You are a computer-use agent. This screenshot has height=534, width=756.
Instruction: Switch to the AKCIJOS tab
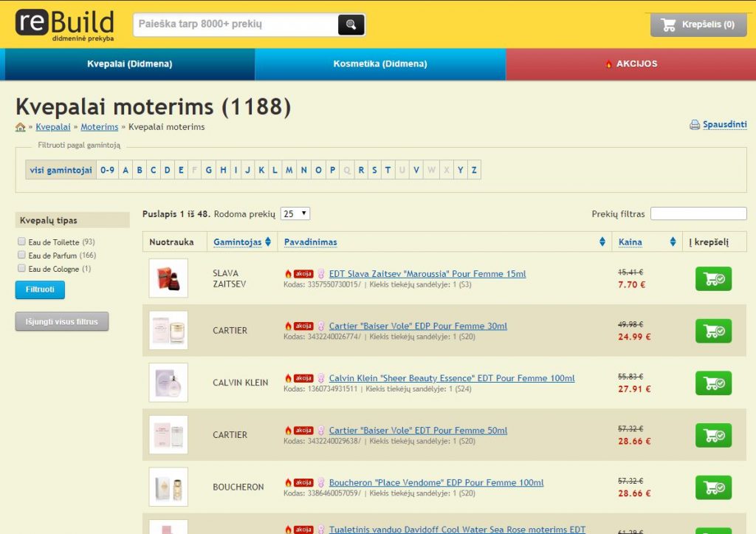(x=630, y=64)
